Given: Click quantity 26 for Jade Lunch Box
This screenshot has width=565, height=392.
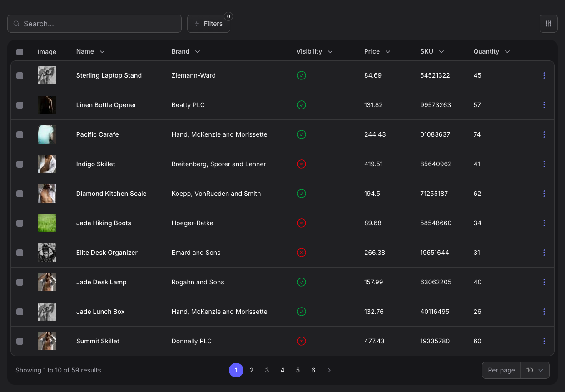Looking at the screenshot, I should pyautogui.click(x=477, y=312).
